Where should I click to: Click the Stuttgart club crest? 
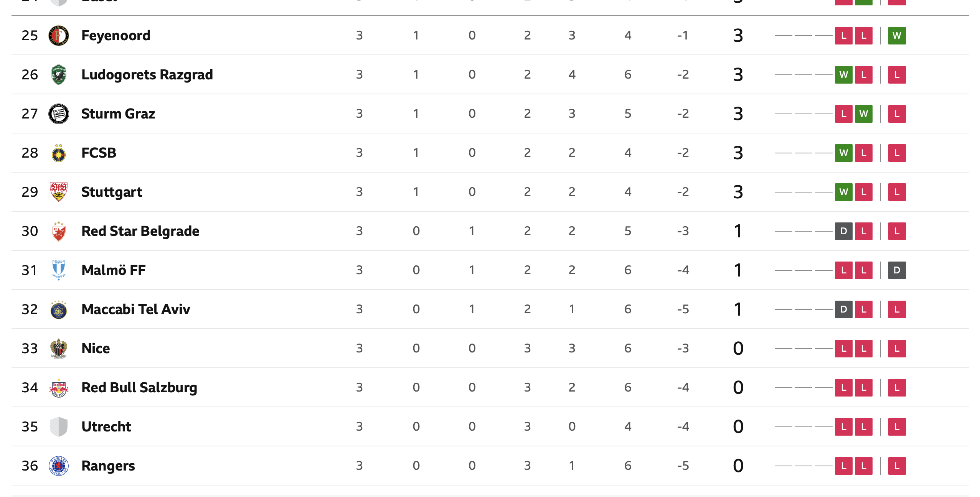coord(58,192)
